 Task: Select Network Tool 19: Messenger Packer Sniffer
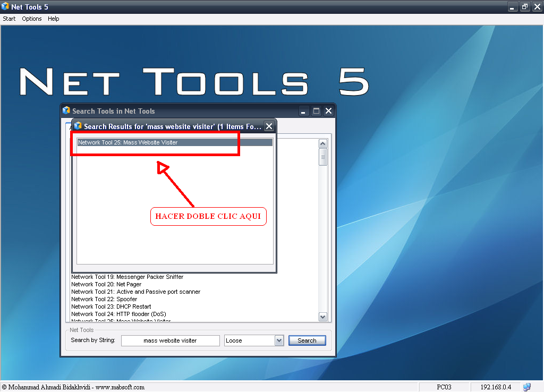pos(127,277)
